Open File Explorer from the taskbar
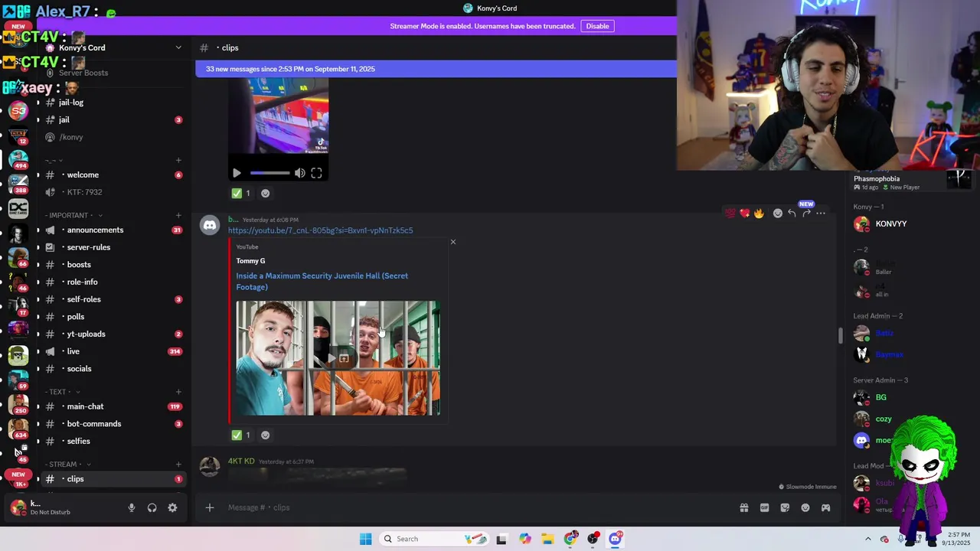 tap(547, 539)
